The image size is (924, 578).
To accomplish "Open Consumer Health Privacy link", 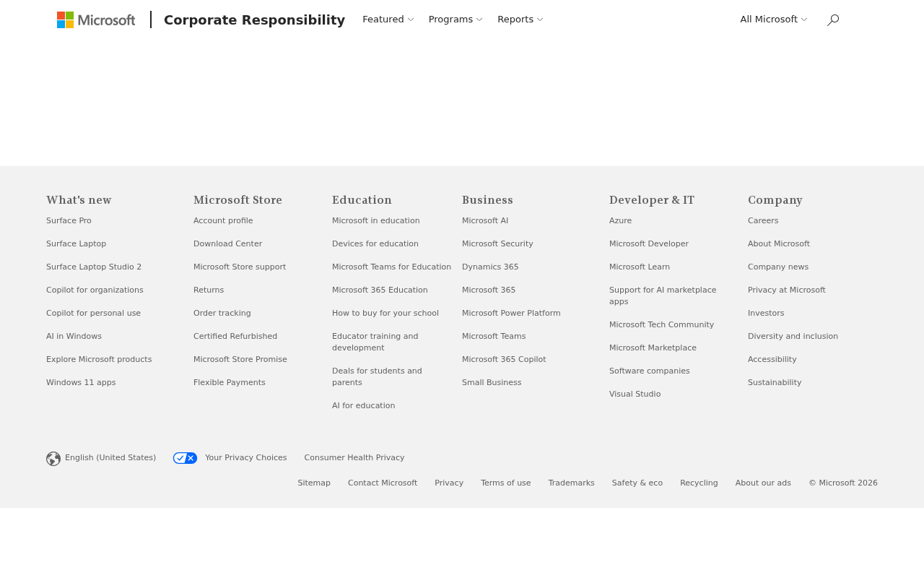I will click(354, 458).
